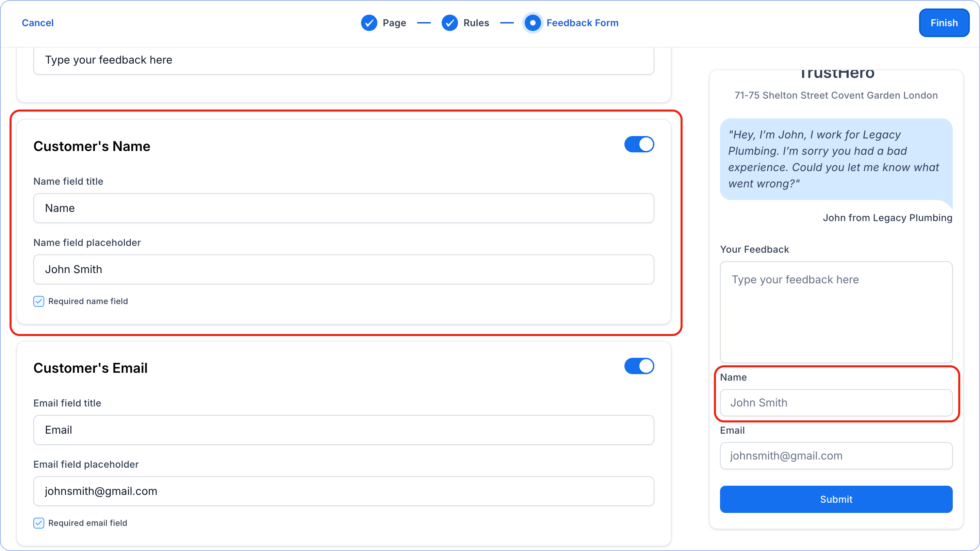Click the Name field placeholder input
Image resolution: width=980 pixels, height=551 pixels.
point(344,269)
